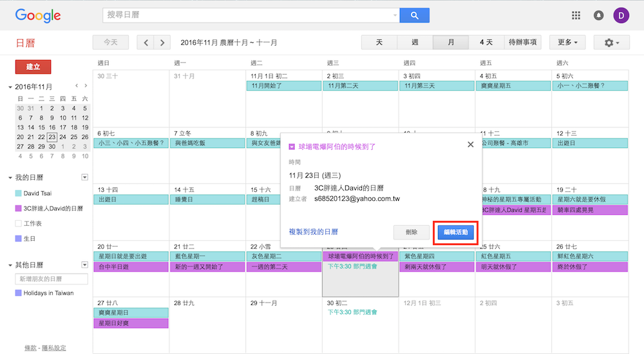
Task: Switch to the 週 view tab
Action: click(x=415, y=42)
